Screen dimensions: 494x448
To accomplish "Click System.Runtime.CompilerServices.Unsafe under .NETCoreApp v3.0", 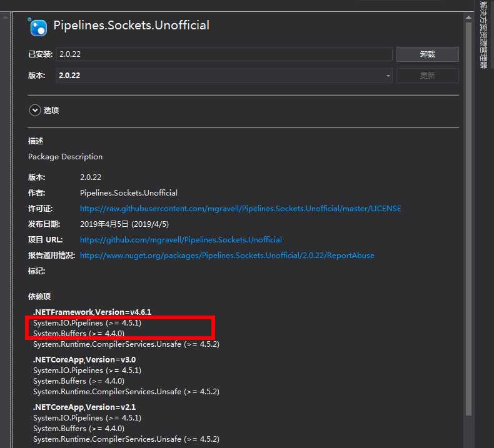I will (126, 392).
